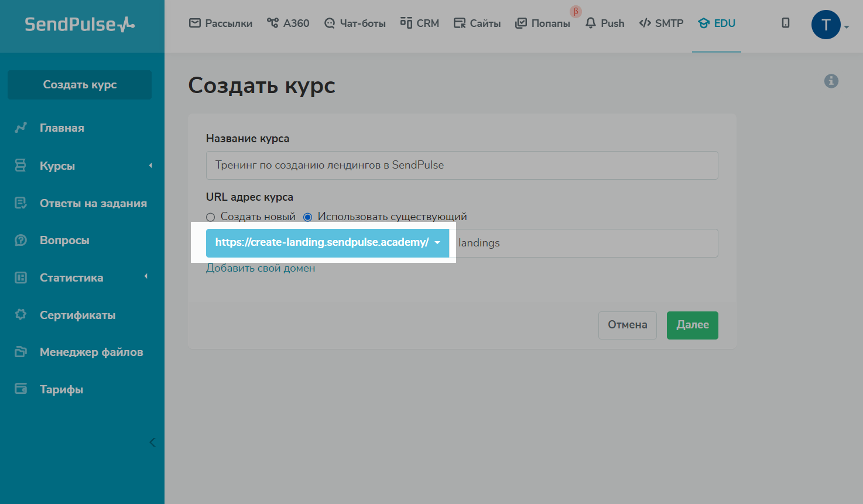Click the Вопросы question mark icon
The height and width of the screenshot is (504, 863).
pos(21,241)
